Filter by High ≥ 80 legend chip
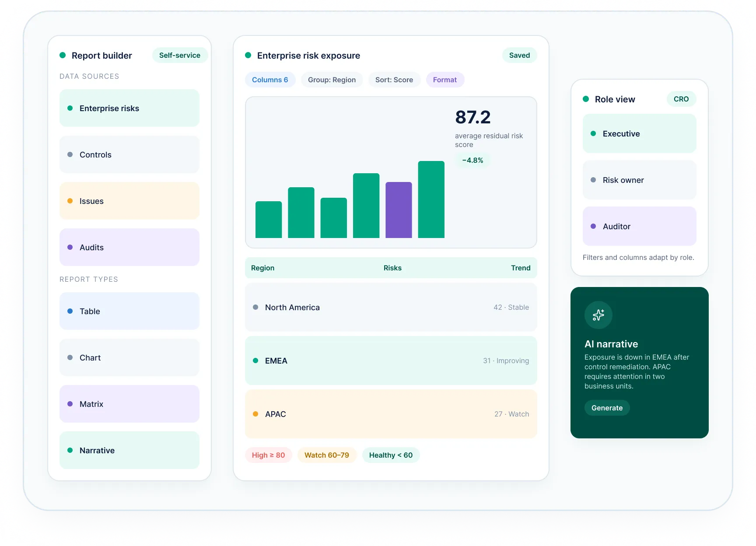756x546 pixels. [x=268, y=455]
